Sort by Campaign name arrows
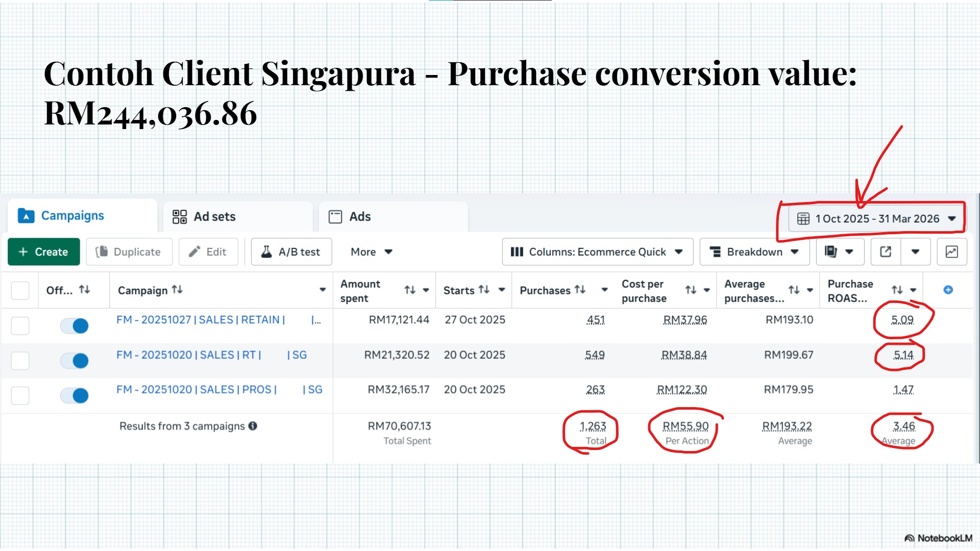The width and height of the screenshot is (980, 551). (177, 290)
